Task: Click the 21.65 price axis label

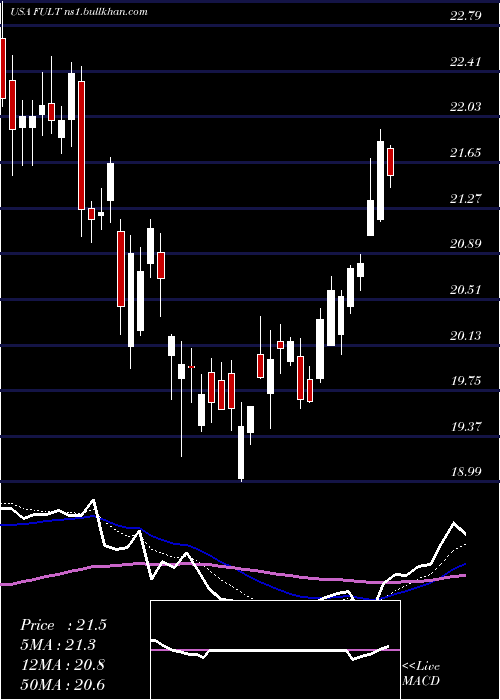Action: click(x=466, y=153)
